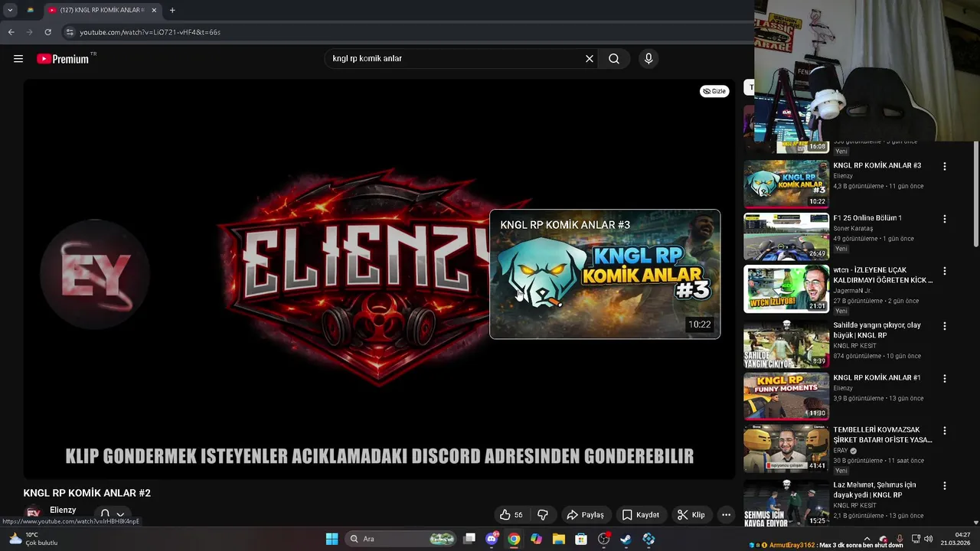Share the video via Paylaş

585,515
